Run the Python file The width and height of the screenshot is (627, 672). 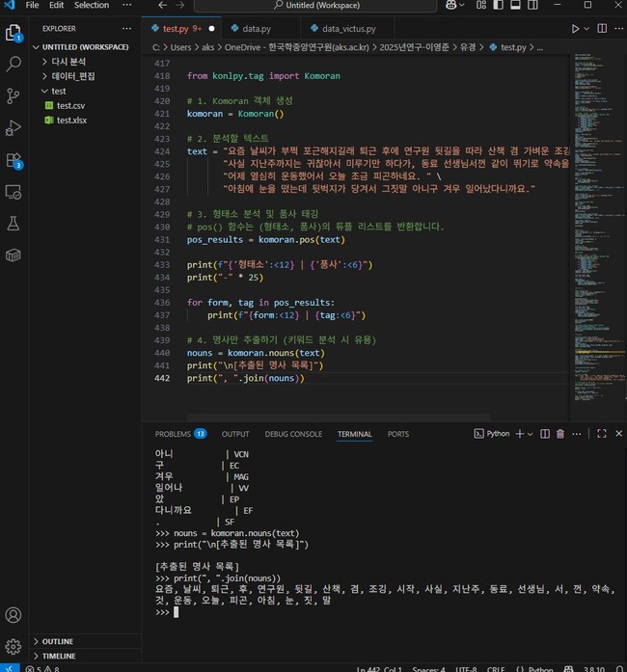point(576,29)
